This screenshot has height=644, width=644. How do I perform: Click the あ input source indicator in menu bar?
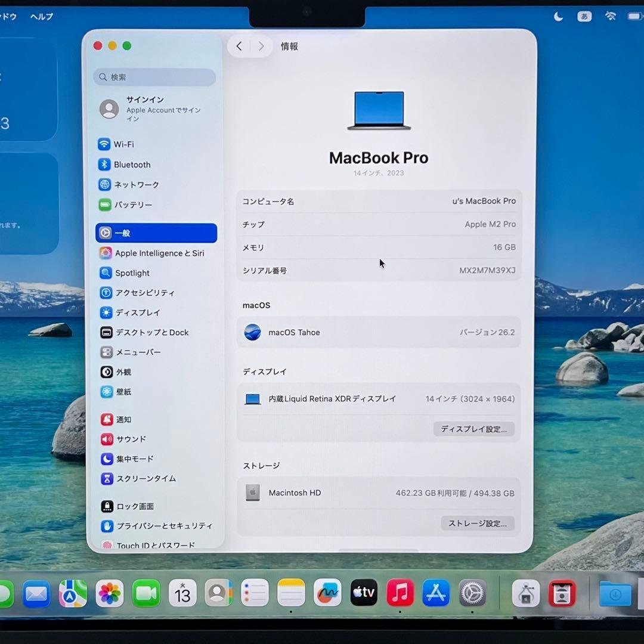point(584,16)
